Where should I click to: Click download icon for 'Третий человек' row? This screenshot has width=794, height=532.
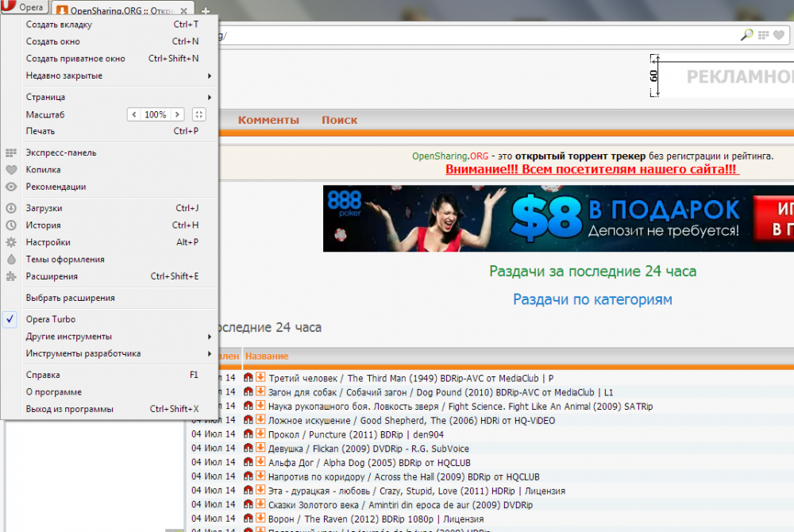click(260, 377)
